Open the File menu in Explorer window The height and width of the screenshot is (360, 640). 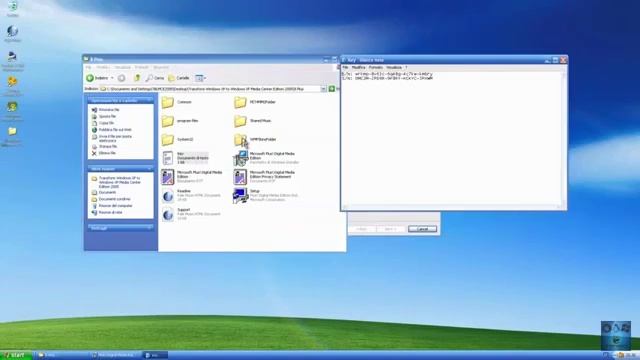(88, 67)
